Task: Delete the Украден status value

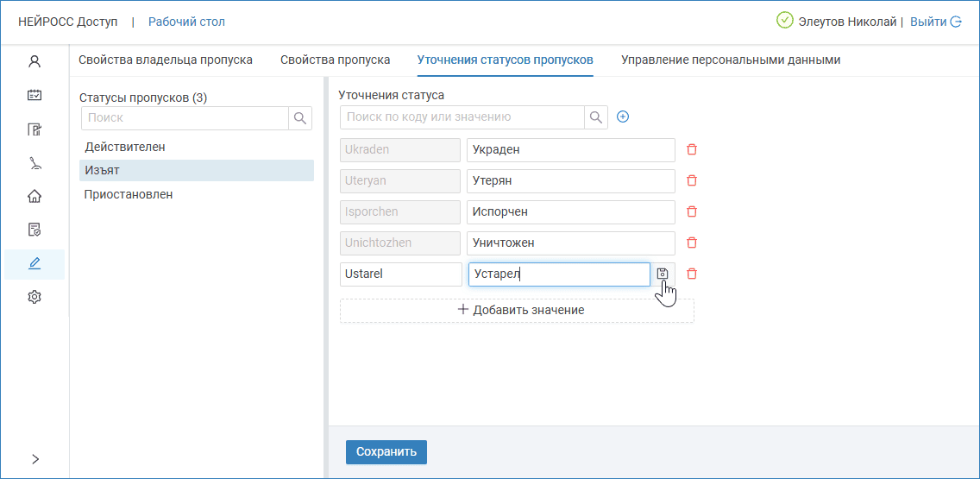Action: pyautogui.click(x=691, y=149)
